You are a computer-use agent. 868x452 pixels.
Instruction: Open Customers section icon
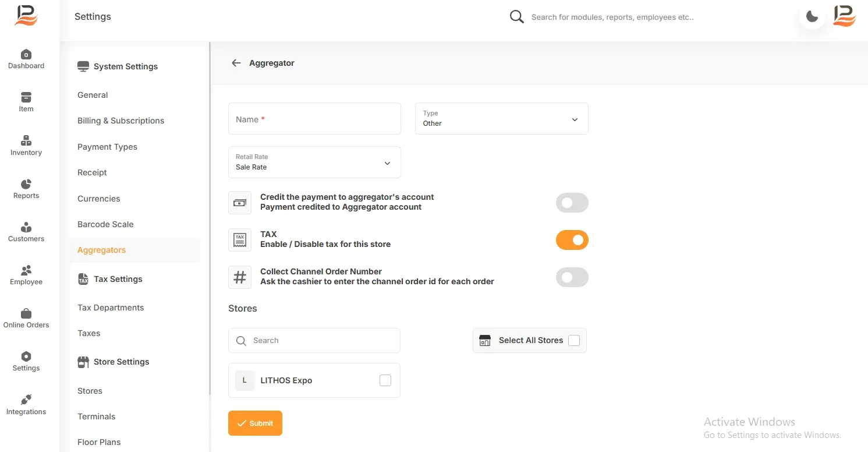26,227
